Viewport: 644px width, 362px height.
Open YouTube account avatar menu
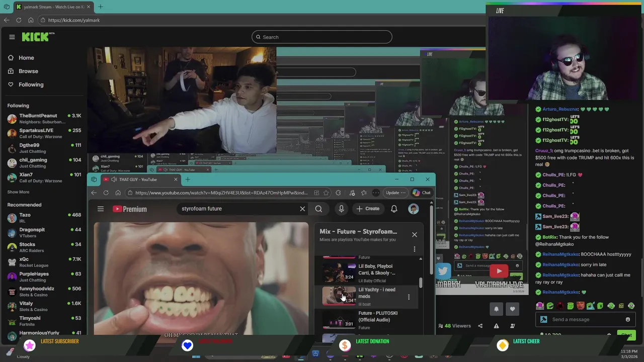tap(413, 209)
